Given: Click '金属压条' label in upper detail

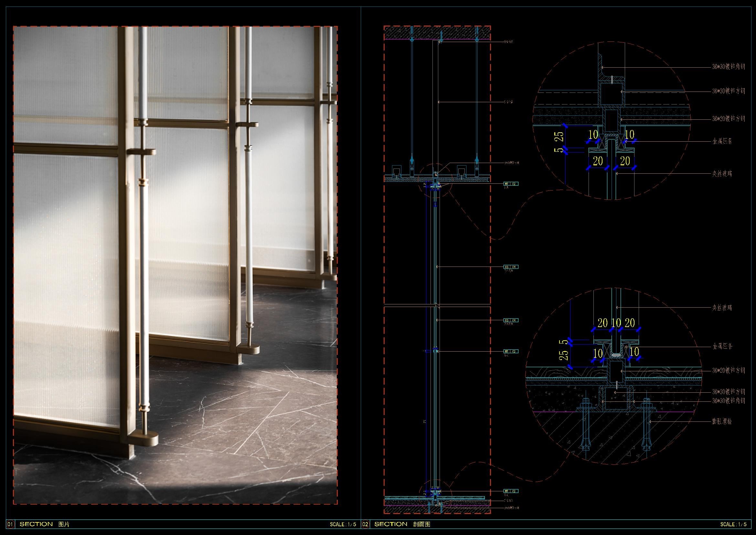Looking at the screenshot, I should point(722,141).
